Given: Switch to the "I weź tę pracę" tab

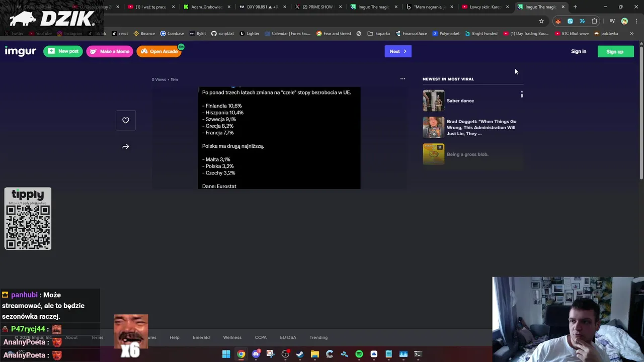Looking at the screenshot, I should 151,7.
